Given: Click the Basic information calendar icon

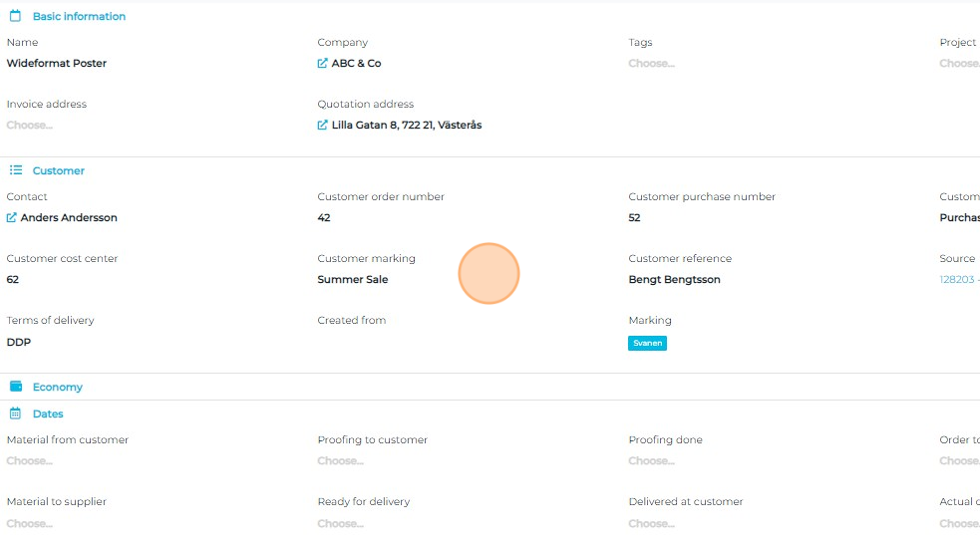Looking at the screenshot, I should coord(15,16).
